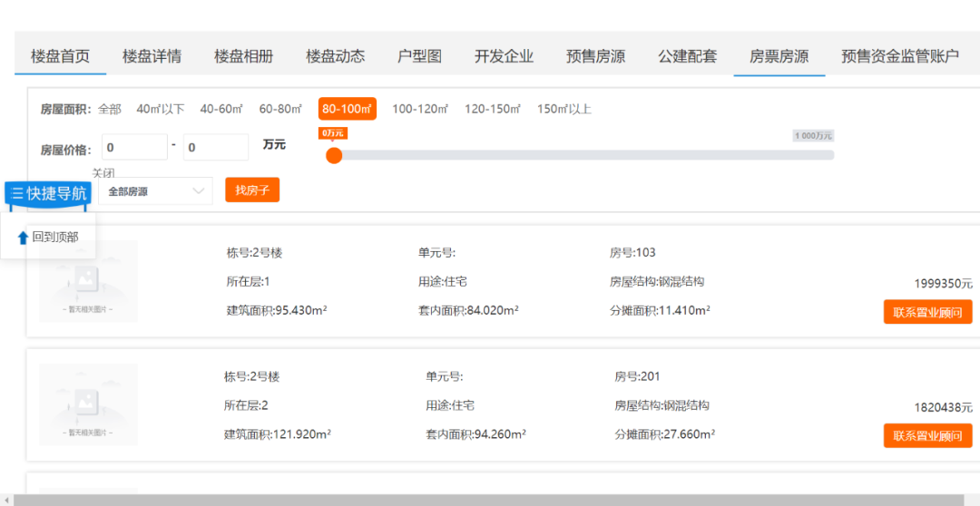The height and width of the screenshot is (506, 980).
Task: Select the 150㎡以上 area option
Action: point(563,109)
